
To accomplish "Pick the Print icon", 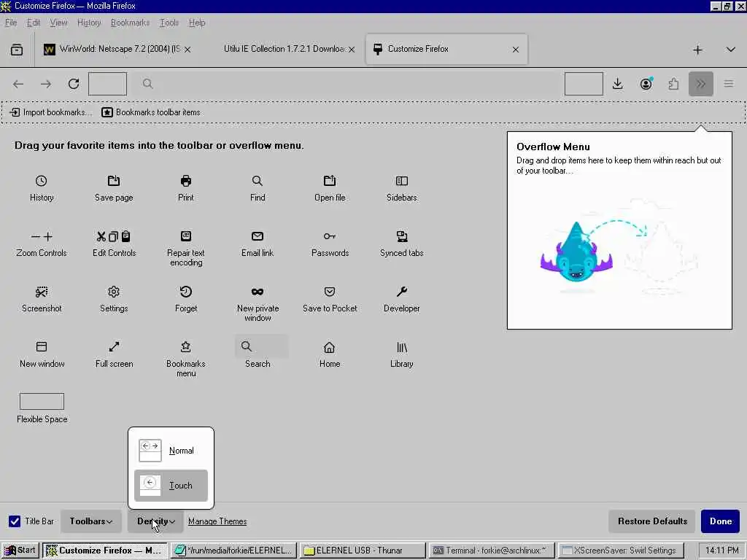I will click(x=186, y=181).
